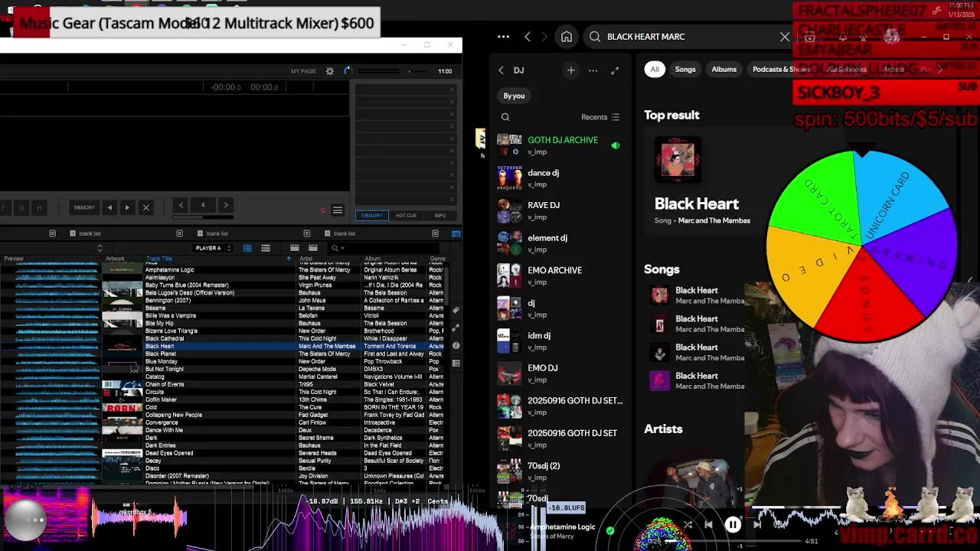The image size is (980, 551).
Task: Toggle second artwork view icon
Action: 313,248
